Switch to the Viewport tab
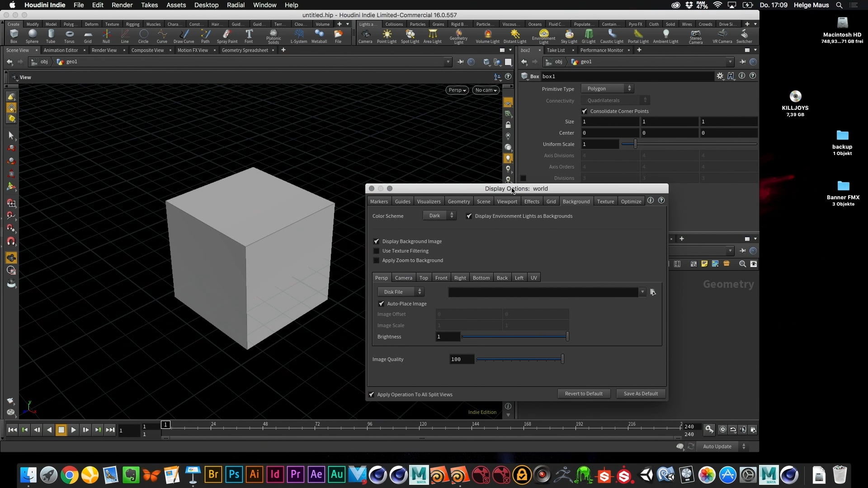 pos(507,201)
